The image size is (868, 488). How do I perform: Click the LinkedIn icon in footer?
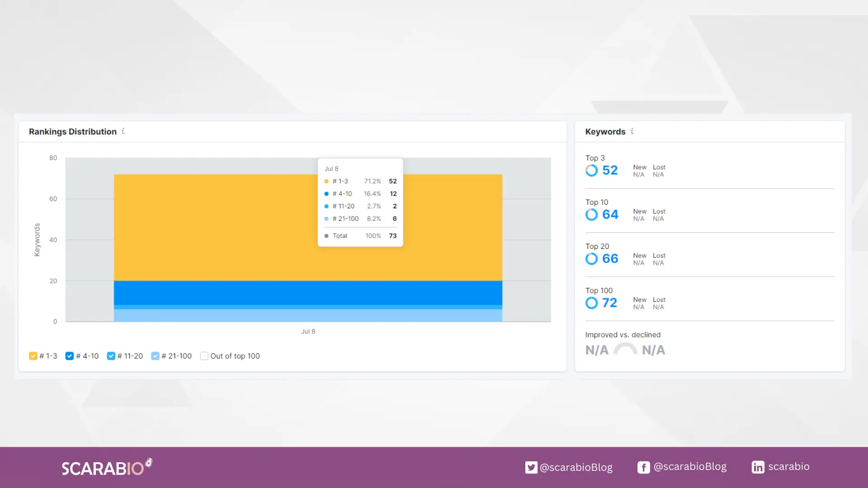click(758, 467)
